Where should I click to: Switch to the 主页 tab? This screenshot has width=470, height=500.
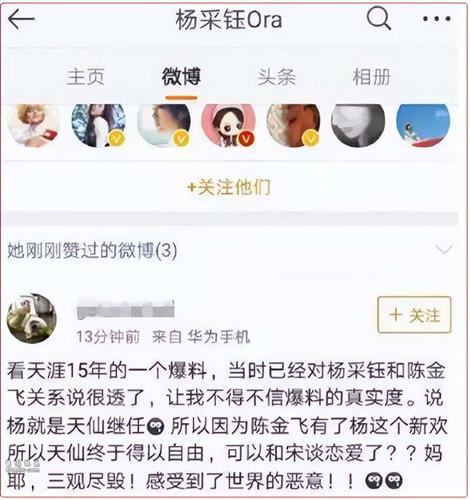[x=85, y=77]
